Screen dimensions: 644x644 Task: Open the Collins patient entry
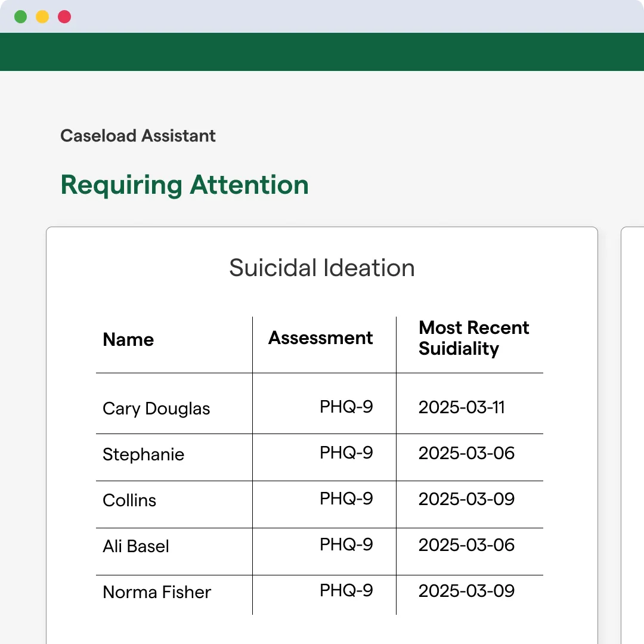[129, 500]
